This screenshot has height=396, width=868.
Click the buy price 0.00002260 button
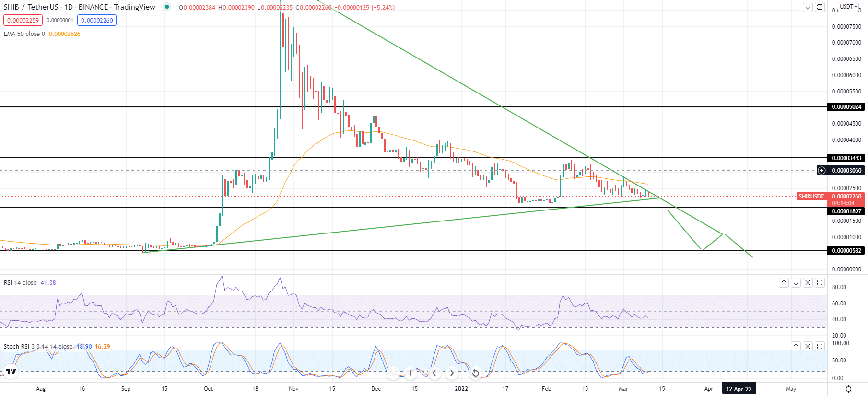pyautogui.click(x=97, y=20)
